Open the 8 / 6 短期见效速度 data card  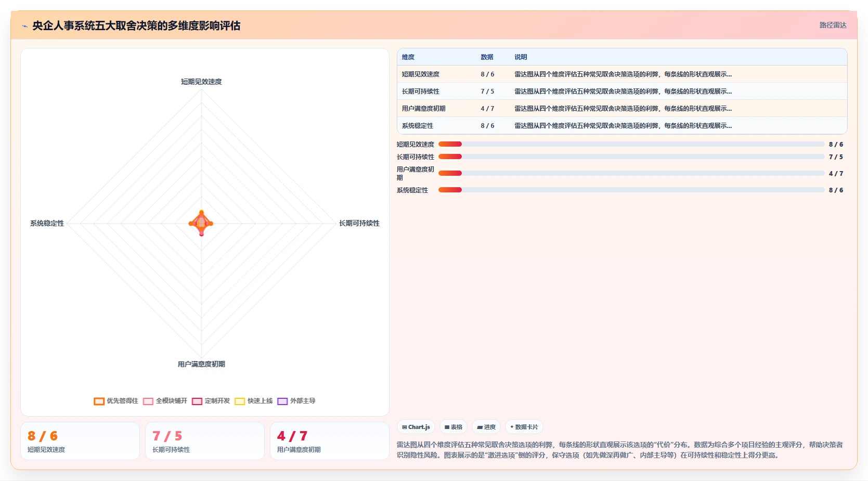(x=80, y=441)
